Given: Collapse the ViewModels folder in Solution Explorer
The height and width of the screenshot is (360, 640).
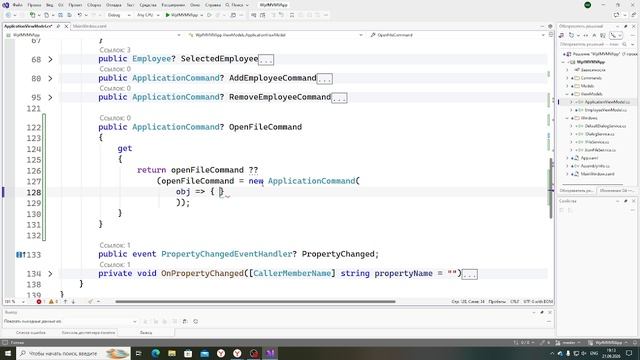Looking at the screenshot, I should tap(567, 94).
